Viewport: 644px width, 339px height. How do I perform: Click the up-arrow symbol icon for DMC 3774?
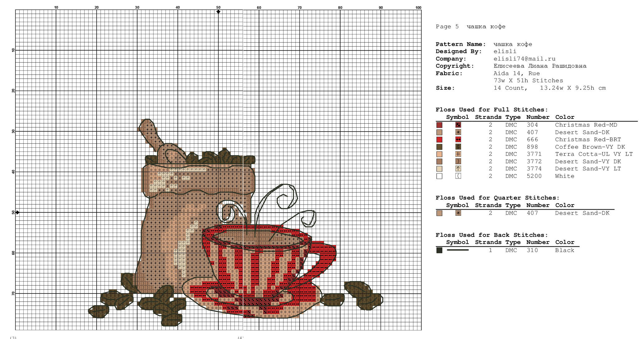pos(458,169)
